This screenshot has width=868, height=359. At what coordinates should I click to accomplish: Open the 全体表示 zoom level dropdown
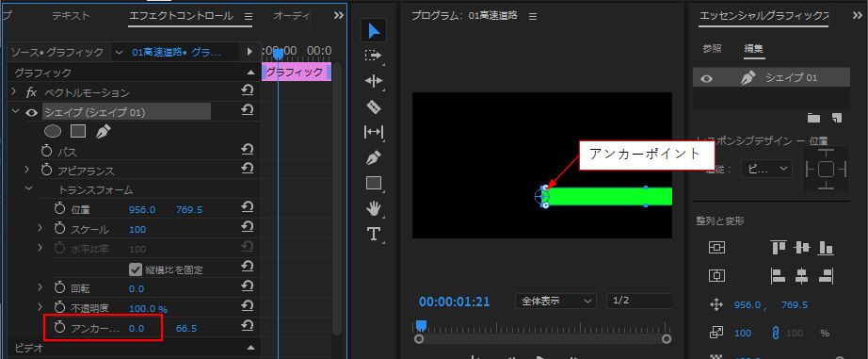click(555, 301)
